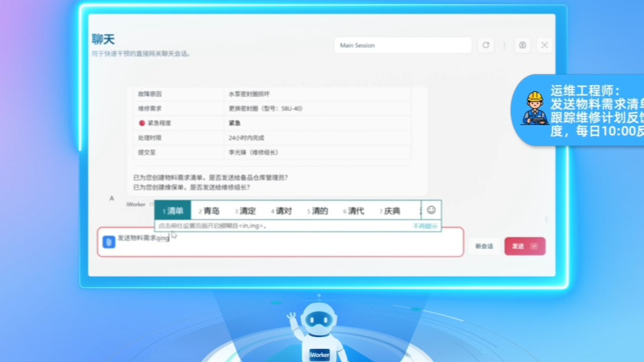Click the circular info icon in header

tap(523, 45)
